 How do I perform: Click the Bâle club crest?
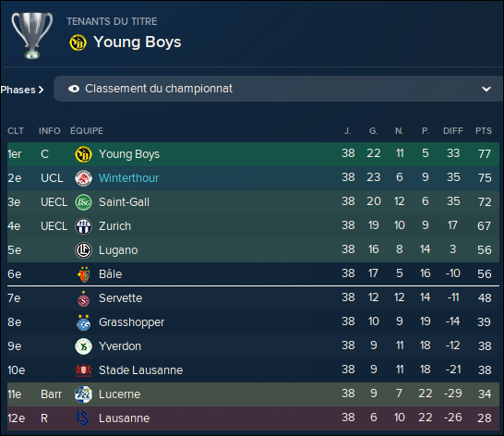point(84,274)
